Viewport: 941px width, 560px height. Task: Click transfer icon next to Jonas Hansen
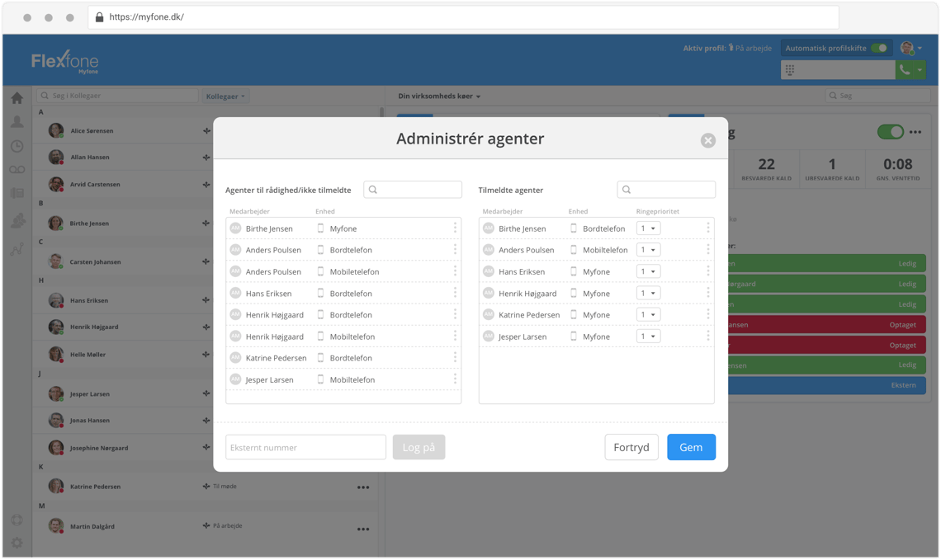206,421
